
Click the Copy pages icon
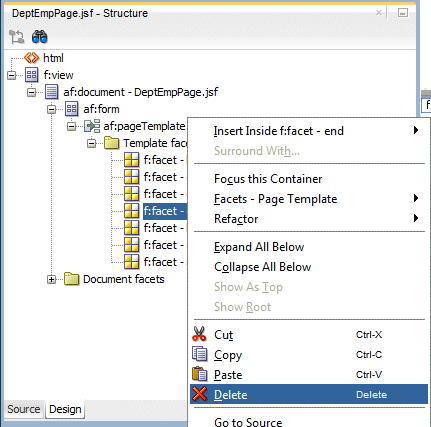pos(200,354)
